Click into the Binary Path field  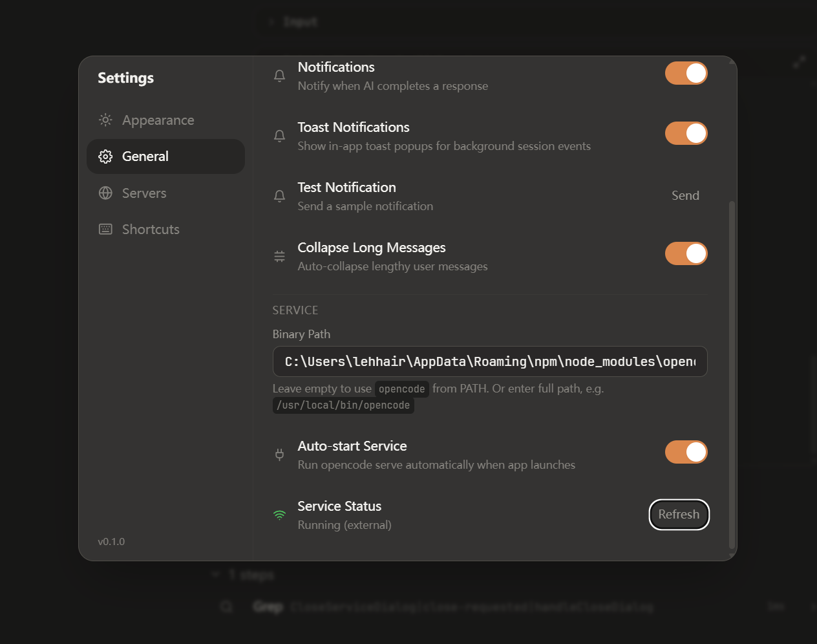[490, 361]
